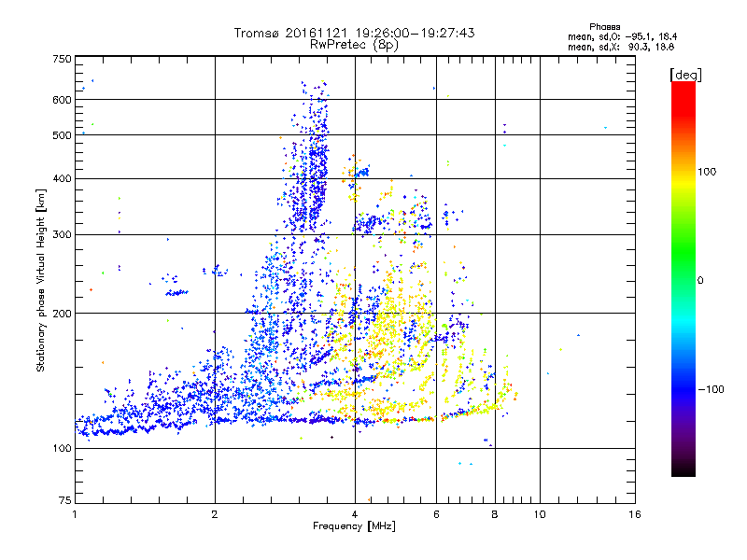
Task: Click the plot title "Tromsø 20161121 19:26:00-19:27:43"
Action: click(x=355, y=33)
